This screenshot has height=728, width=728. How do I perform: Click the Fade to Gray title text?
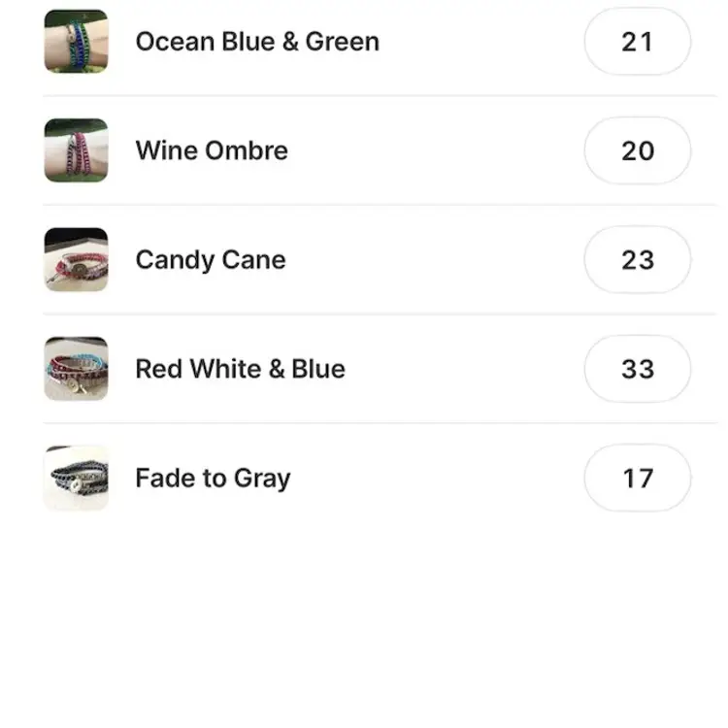tap(213, 478)
